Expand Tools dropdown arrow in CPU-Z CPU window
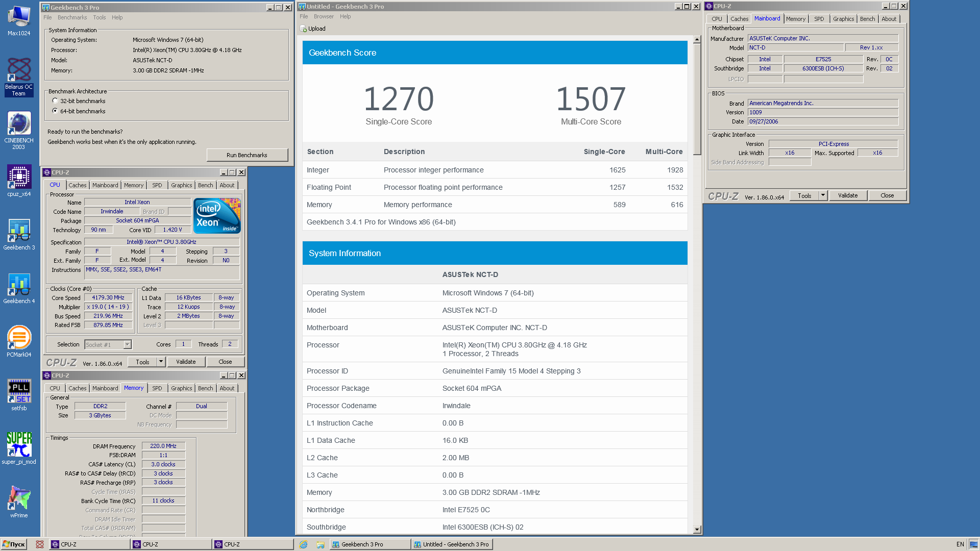 [161, 362]
